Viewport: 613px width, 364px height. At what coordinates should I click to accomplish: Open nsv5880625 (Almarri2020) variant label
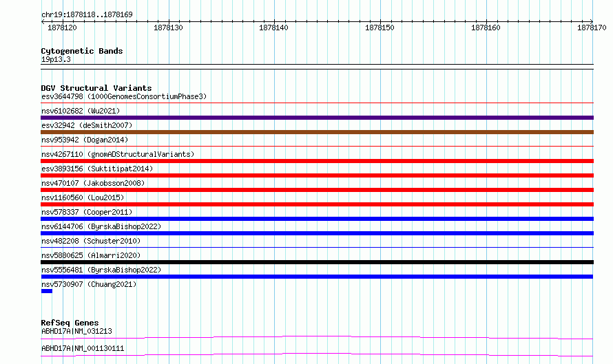91,255
